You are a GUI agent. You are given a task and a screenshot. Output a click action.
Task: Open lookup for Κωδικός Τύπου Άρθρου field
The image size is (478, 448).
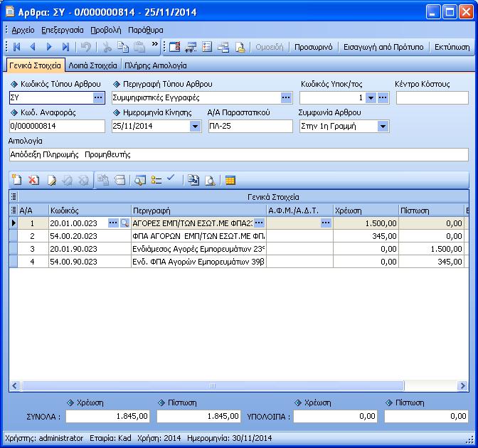(x=98, y=97)
